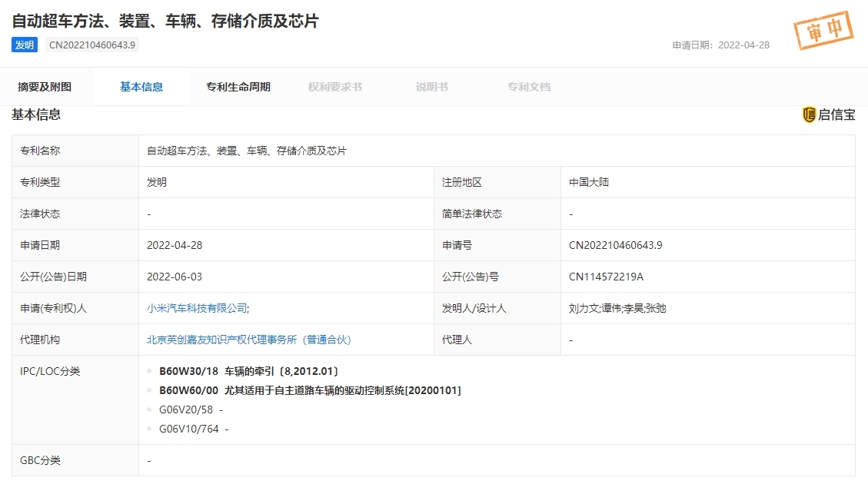
Task: Click the 基本信息 section heading
Action: click(36, 114)
